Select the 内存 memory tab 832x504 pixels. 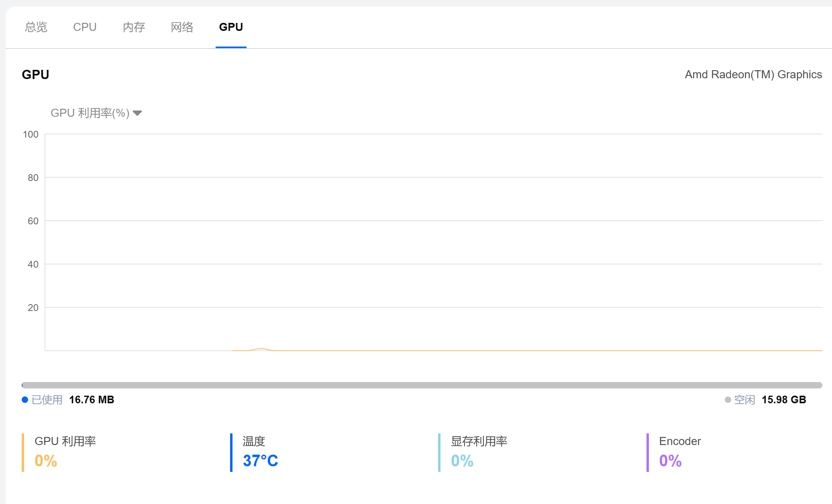coord(134,27)
